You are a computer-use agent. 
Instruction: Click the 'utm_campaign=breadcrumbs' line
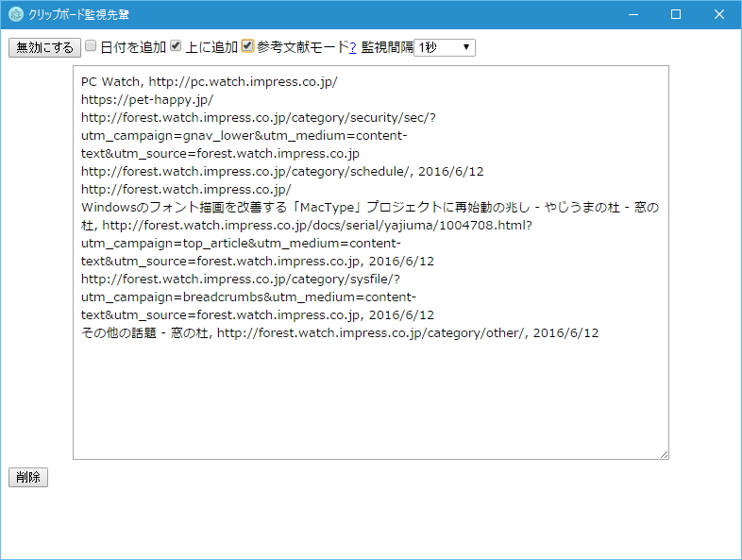(248, 297)
